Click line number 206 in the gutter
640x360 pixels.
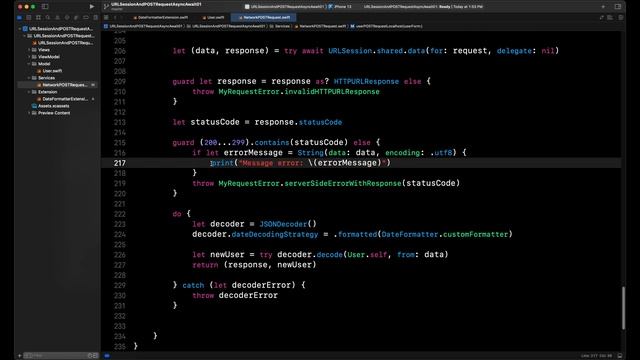coord(120,51)
